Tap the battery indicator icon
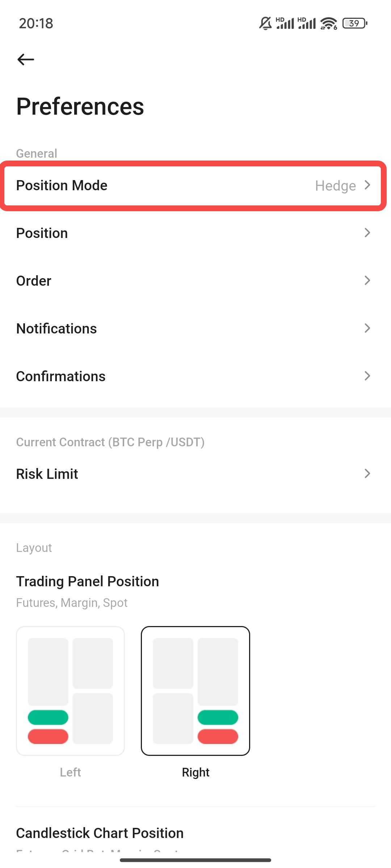The image size is (391, 868). tap(355, 24)
